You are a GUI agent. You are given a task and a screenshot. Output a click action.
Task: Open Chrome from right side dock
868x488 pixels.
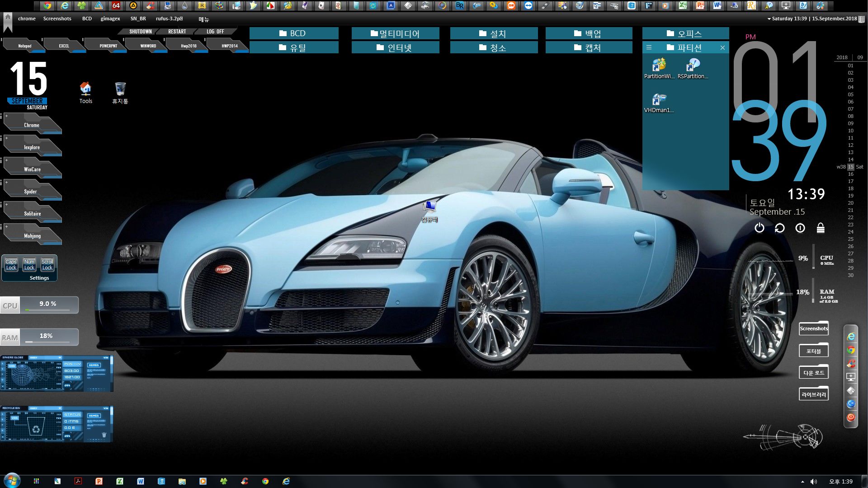pos(851,350)
